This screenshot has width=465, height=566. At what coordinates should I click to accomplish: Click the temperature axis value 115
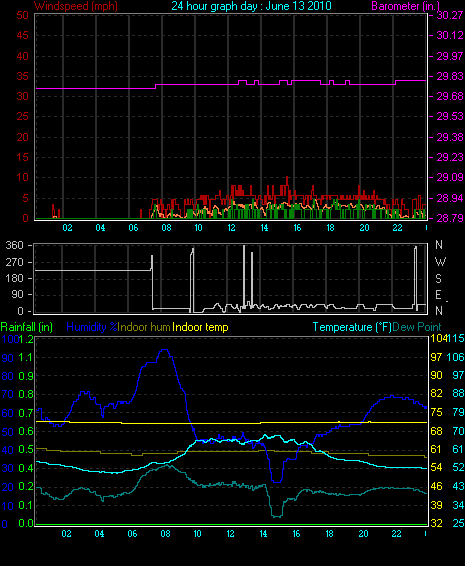click(455, 338)
